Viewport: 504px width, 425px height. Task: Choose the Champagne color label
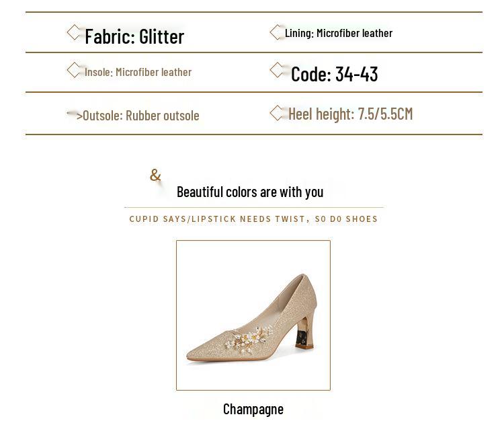(253, 409)
